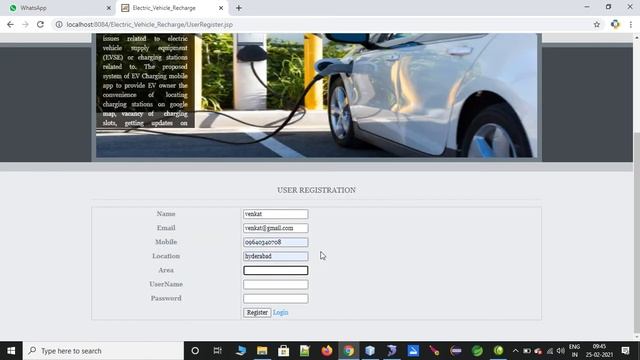Click the Email input field
The height and width of the screenshot is (360, 640).
(276, 228)
